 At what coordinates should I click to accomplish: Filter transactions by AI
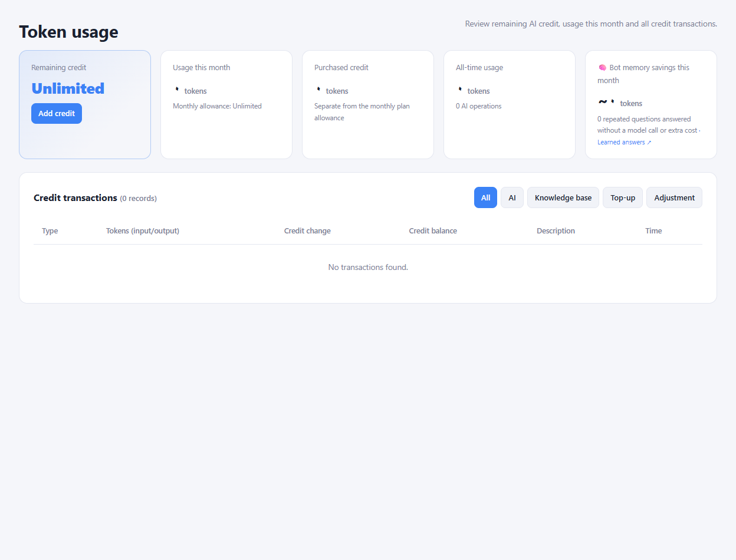click(x=512, y=197)
